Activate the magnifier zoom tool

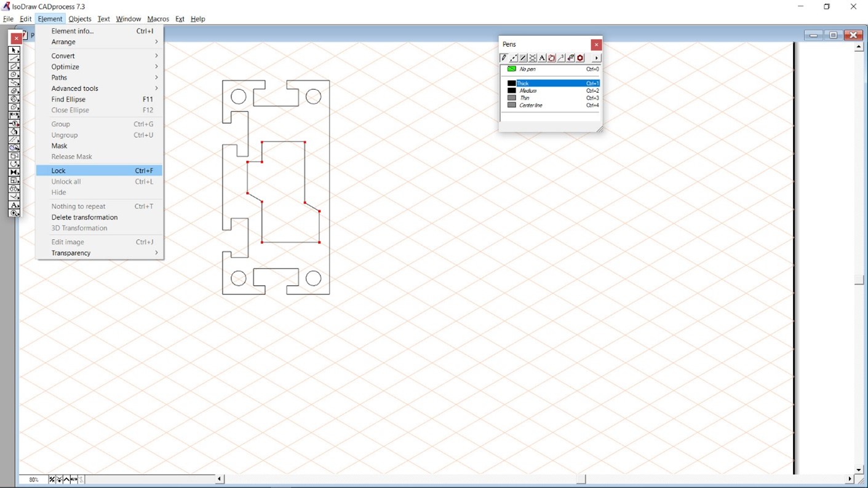(14, 213)
